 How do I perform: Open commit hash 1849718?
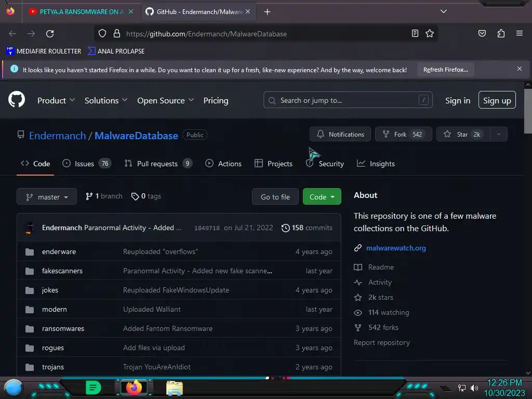coord(207,228)
